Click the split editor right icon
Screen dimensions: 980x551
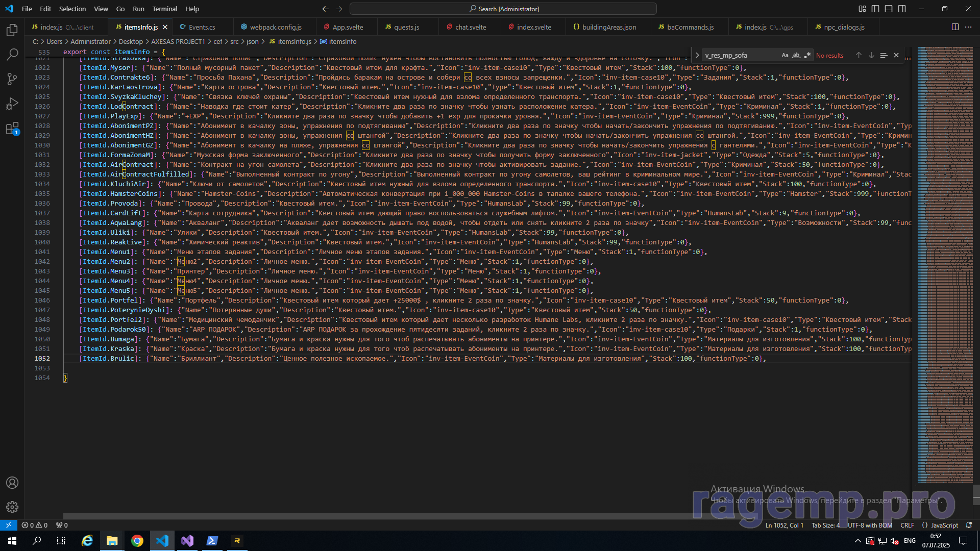click(955, 27)
